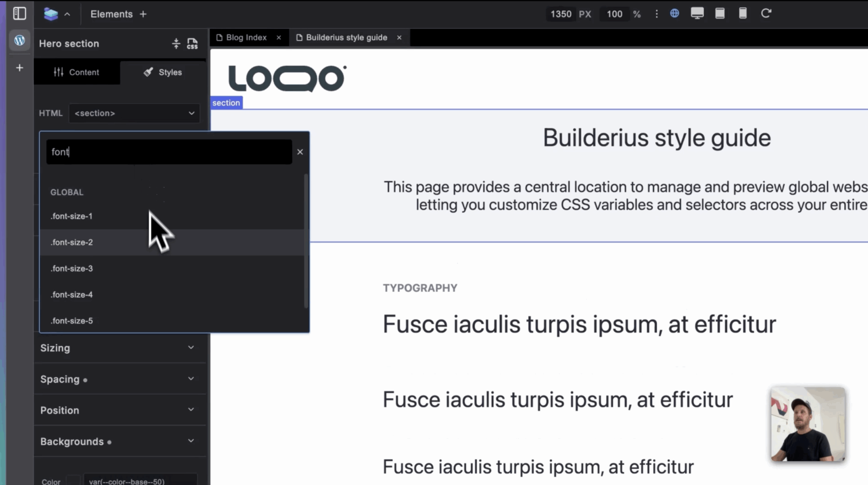Switch to the Content tab
The image size is (868, 485).
point(77,72)
